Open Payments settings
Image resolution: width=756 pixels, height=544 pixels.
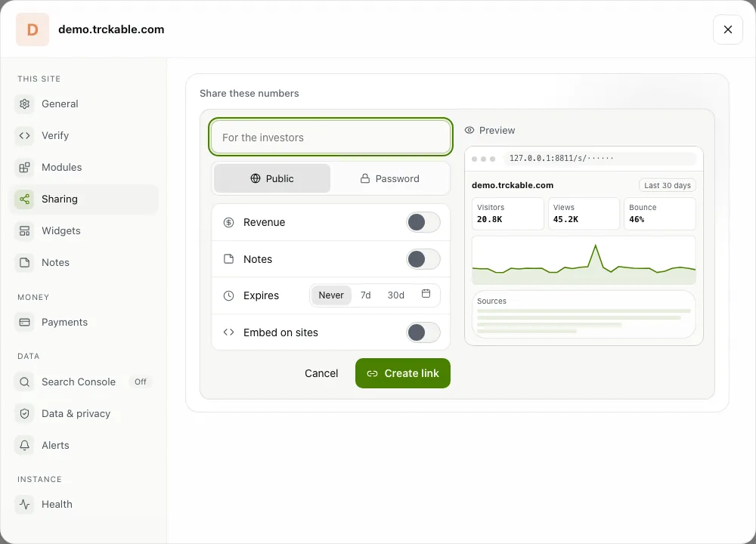84,323
